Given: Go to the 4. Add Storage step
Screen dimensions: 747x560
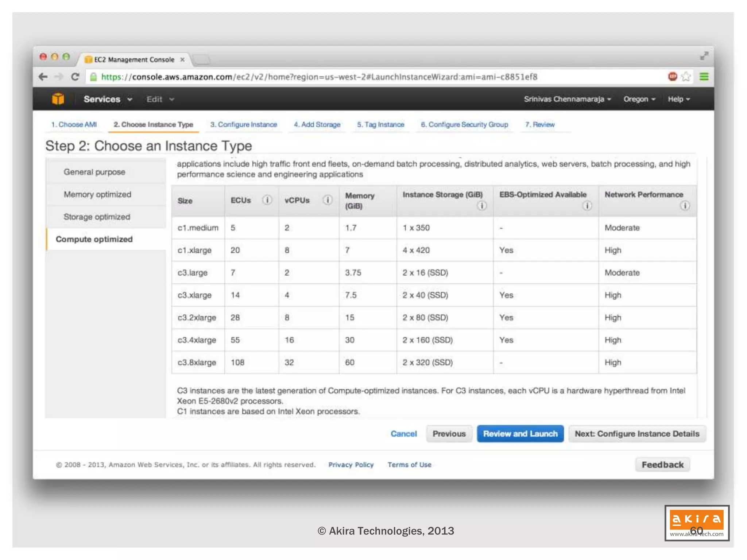Looking at the screenshot, I should click(317, 125).
